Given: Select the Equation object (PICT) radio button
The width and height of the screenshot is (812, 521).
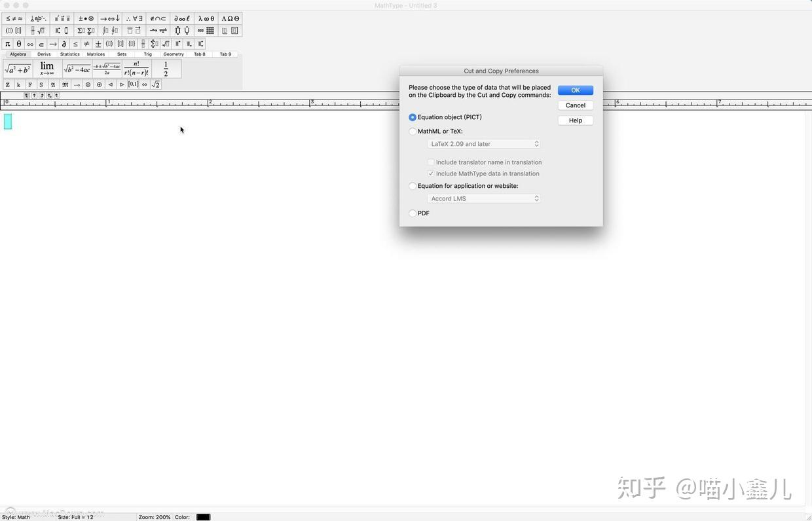Looking at the screenshot, I should coord(413,117).
